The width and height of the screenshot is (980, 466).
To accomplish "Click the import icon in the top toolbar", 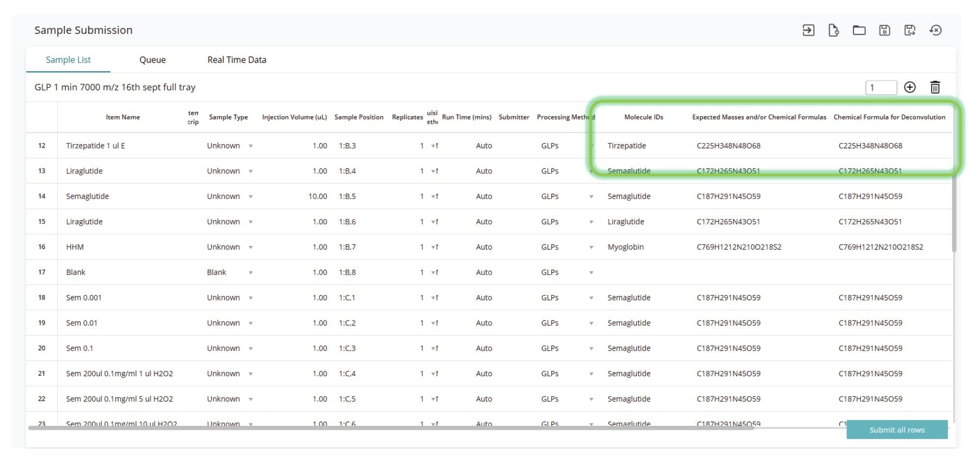I will (808, 30).
